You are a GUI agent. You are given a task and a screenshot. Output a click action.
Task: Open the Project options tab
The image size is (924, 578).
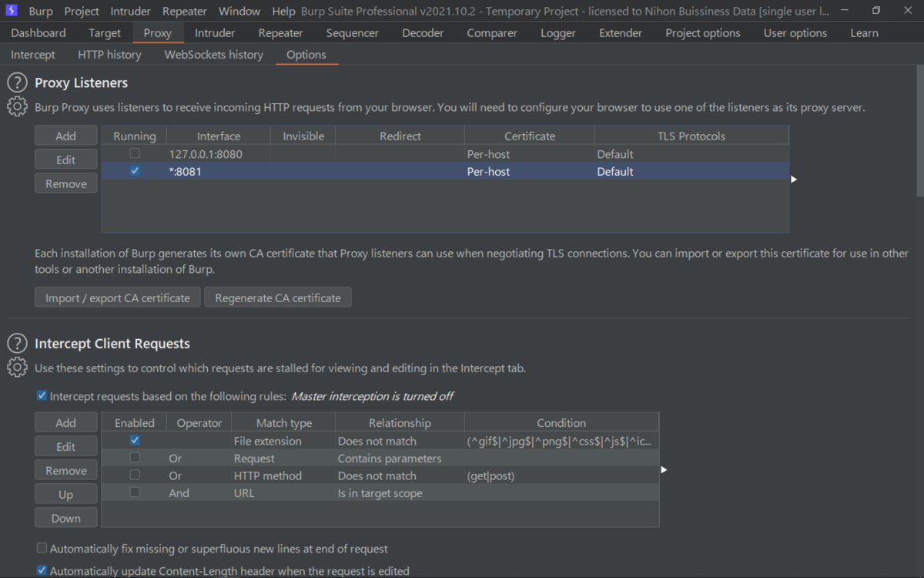coord(703,33)
